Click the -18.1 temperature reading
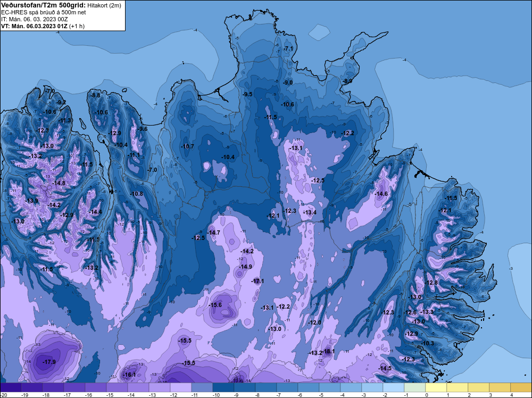This screenshot has width=532, height=398. 328,351
